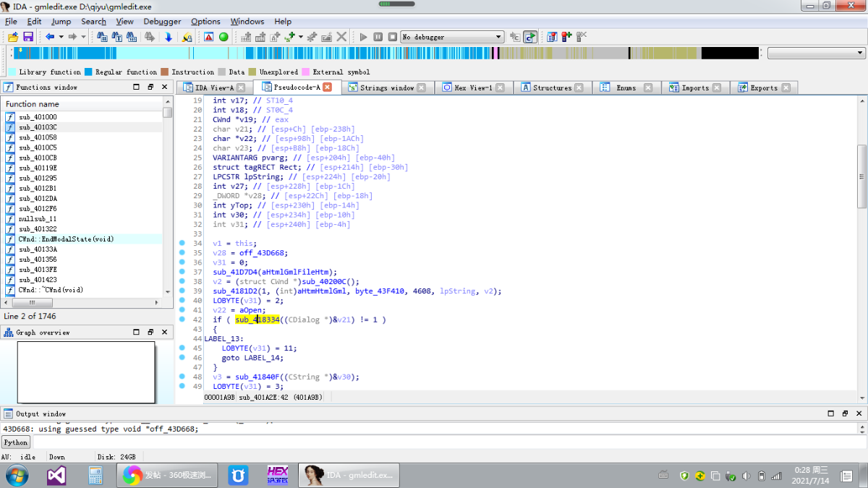Screen dimensions: 868x488
Task: Open the Windows Start menu
Action: 17,475
